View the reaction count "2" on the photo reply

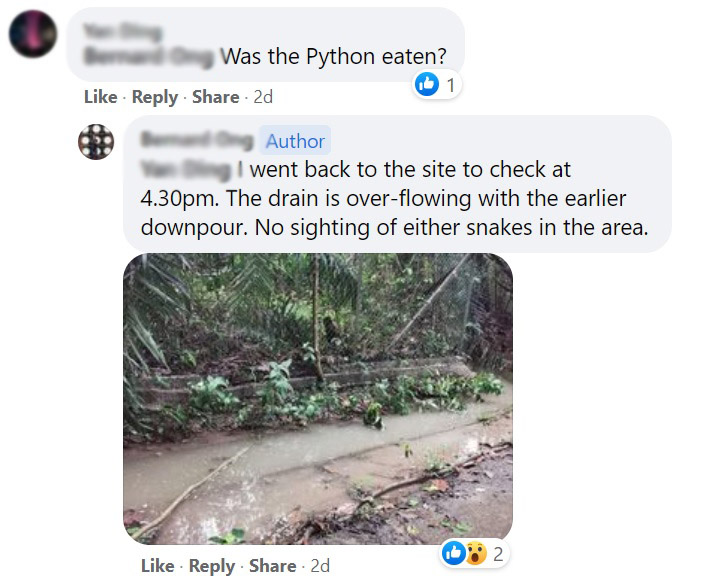497,552
